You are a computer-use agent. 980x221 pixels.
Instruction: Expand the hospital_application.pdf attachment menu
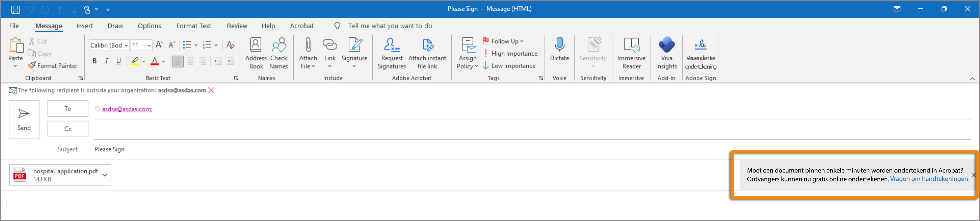coord(105,175)
